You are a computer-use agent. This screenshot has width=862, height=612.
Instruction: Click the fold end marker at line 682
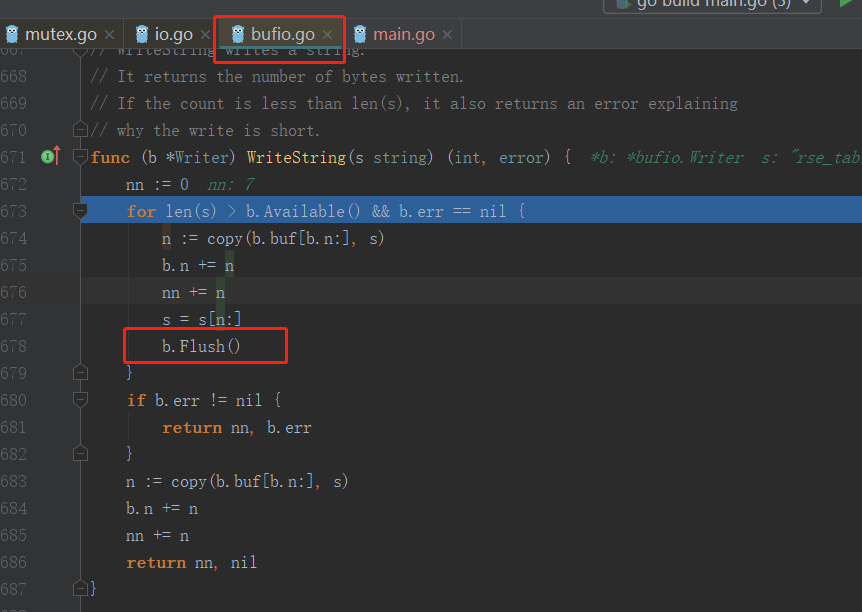[80, 453]
